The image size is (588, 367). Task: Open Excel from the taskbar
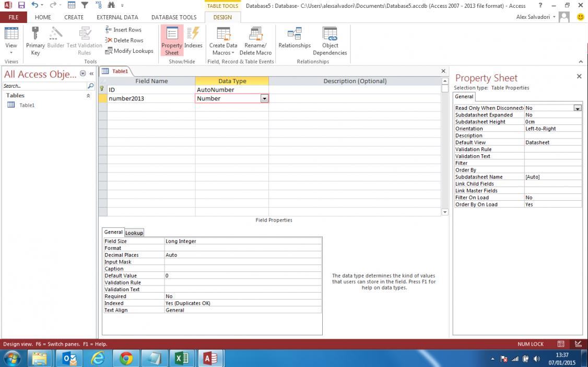tap(182, 358)
